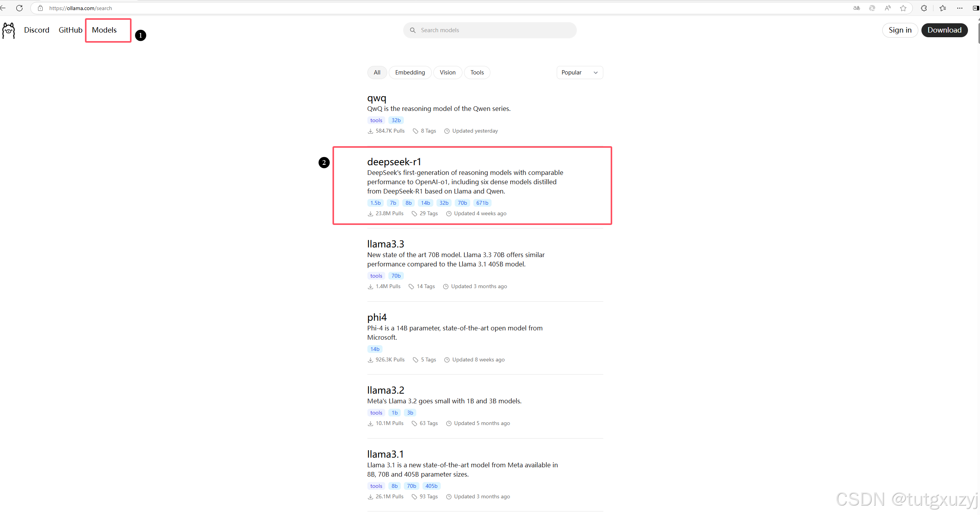The image size is (980, 515).
Task: Click the site info lock icon
Action: [40, 8]
